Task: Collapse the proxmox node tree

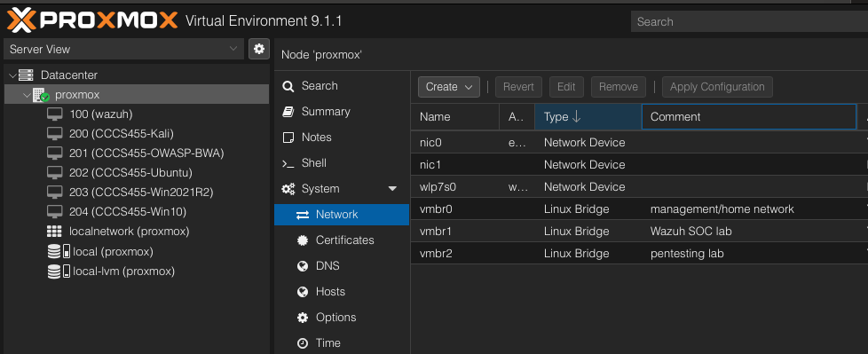Action: 27,95
